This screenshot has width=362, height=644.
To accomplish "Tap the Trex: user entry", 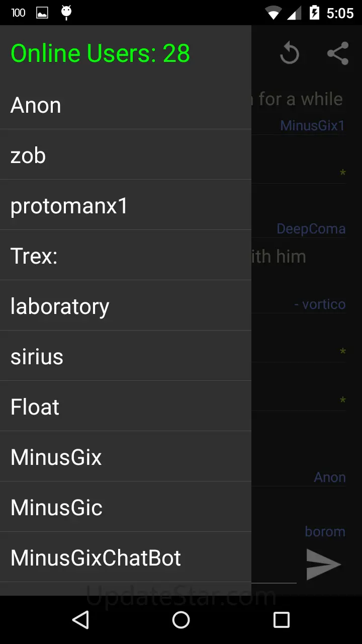I will tap(126, 256).
